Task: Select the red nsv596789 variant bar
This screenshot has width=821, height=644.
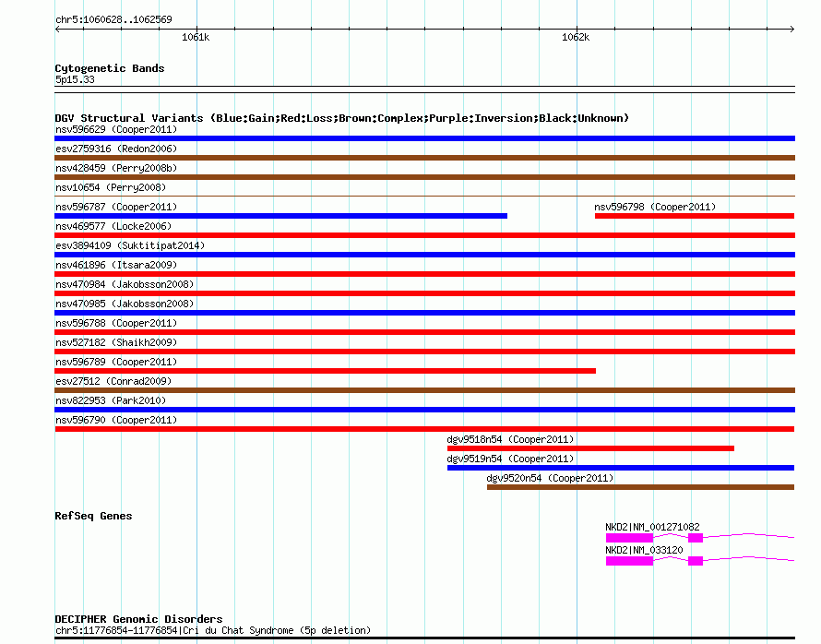Action: point(325,371)
